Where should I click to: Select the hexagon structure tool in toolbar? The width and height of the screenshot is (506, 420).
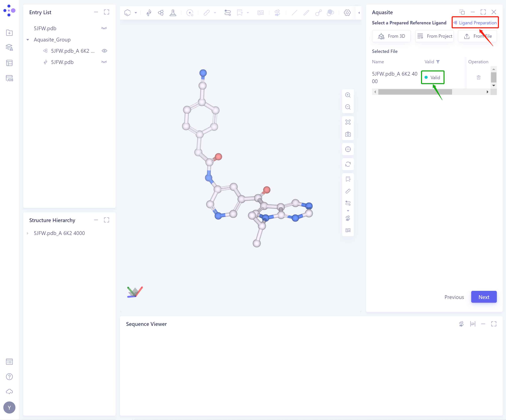point(128,12)
